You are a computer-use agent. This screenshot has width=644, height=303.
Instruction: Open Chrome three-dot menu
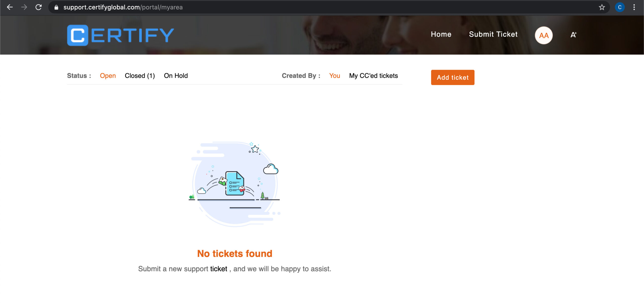pos(634,7)
